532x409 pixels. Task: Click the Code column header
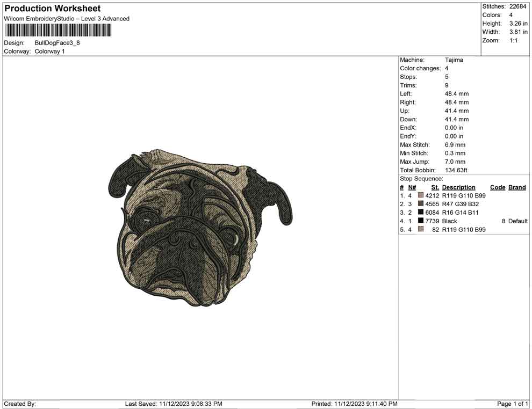point(498,187)
